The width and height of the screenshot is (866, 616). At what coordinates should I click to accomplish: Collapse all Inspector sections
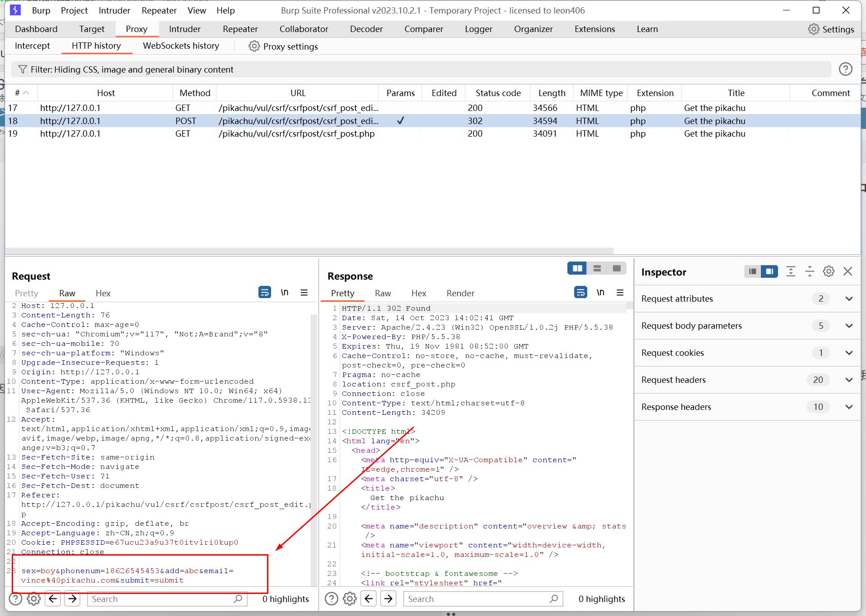[810, 271]
